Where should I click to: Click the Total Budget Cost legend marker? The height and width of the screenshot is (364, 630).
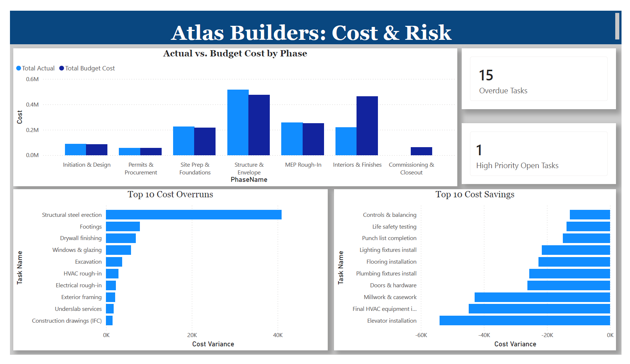(x=62, y=68)
